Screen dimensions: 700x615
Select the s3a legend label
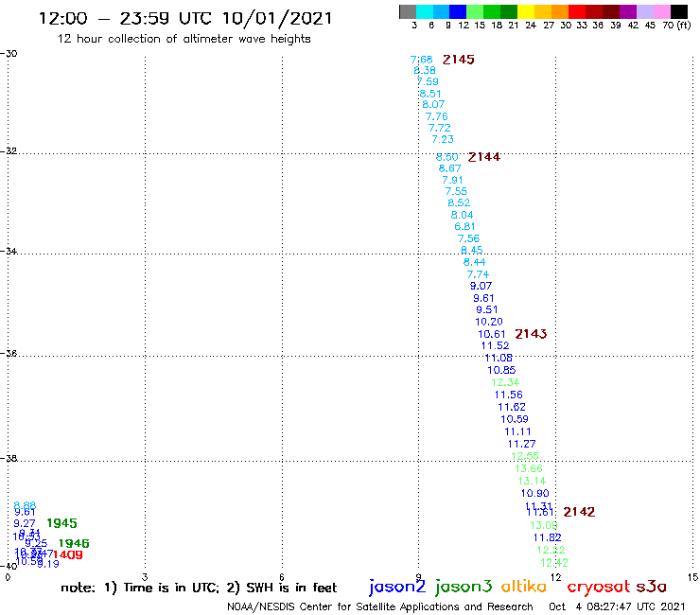[651, 587]
